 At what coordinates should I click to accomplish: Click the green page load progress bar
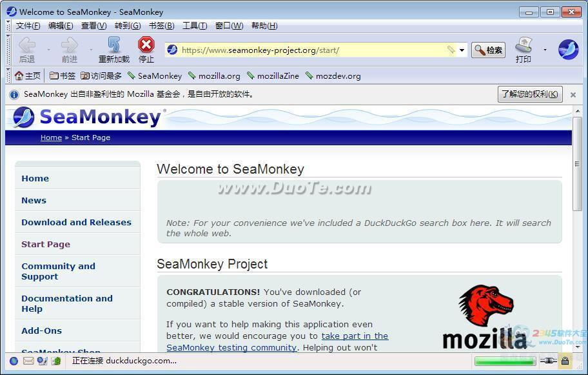click(x=505, y=361)
